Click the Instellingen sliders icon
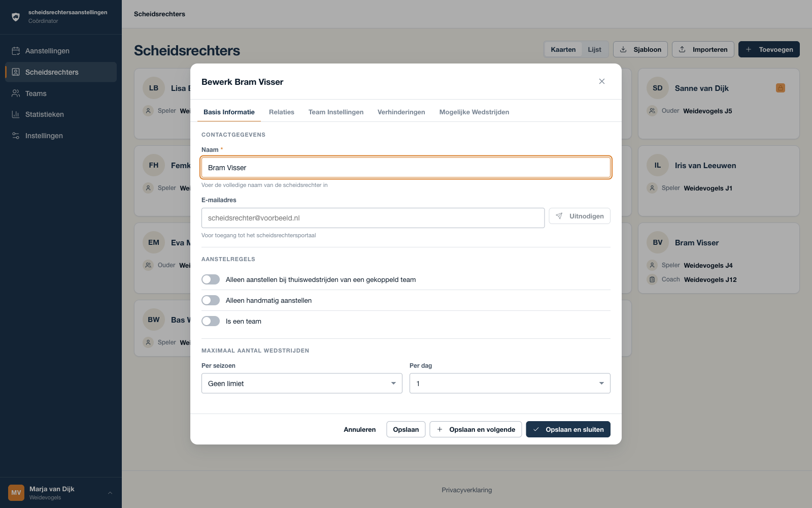 tap(16, 136)
